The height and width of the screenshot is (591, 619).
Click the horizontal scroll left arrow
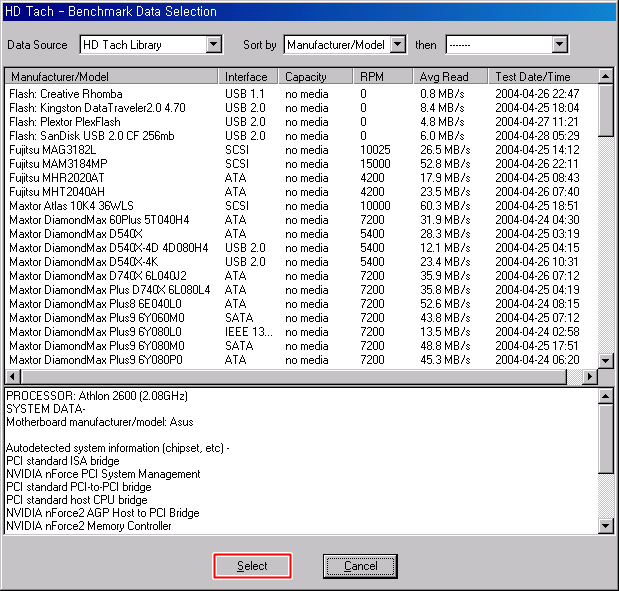coord(13,377)
